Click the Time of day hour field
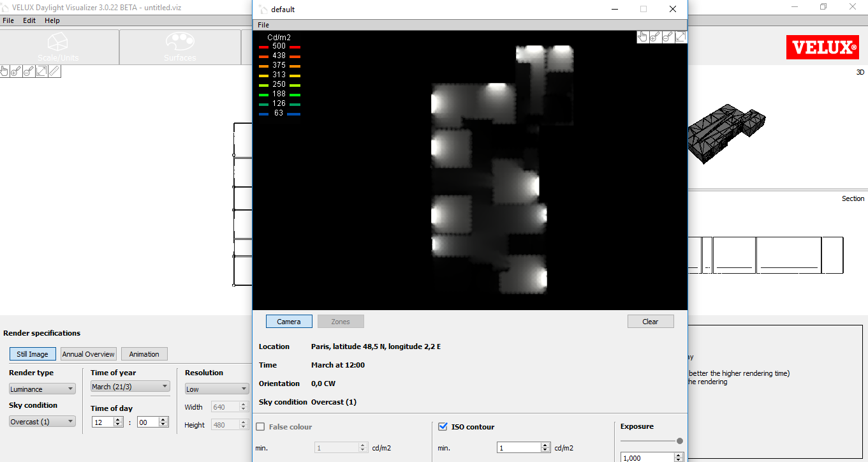 tap(102, 422)
